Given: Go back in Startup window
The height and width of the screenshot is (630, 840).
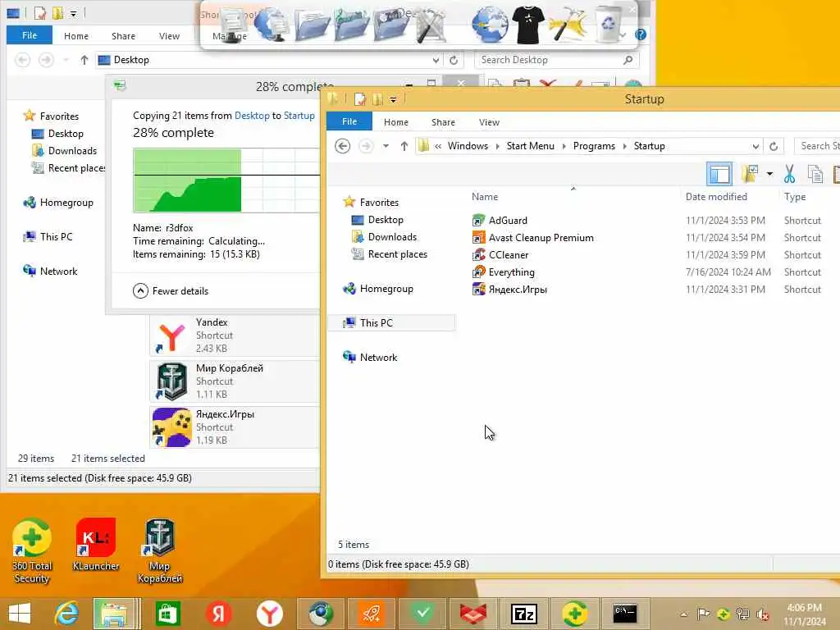Looking at the screenshot, I should 342,146.
